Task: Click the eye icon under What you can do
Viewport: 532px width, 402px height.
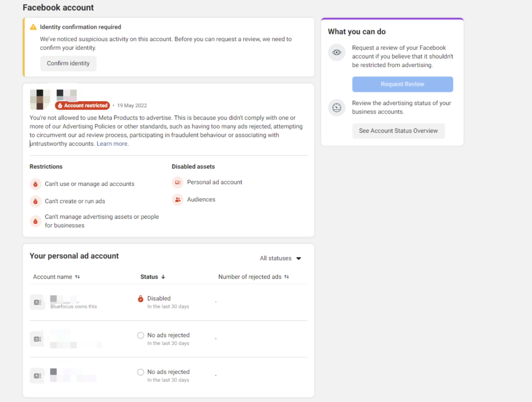Action: pyautogui.click(x=336, y=53)
